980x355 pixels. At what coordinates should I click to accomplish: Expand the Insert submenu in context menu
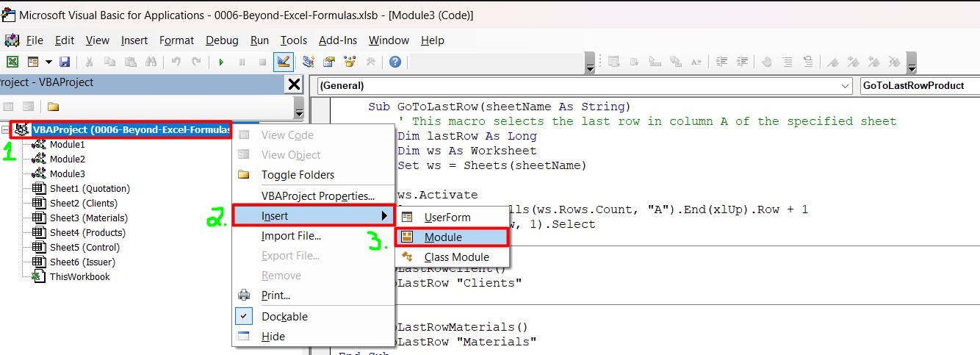click(x=314, y=215)
